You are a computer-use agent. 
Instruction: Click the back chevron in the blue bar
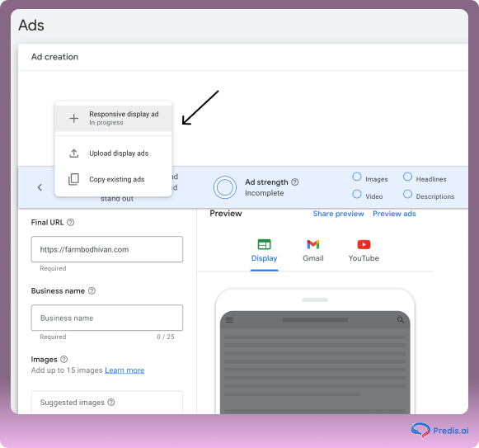click(x=40, y=187)
